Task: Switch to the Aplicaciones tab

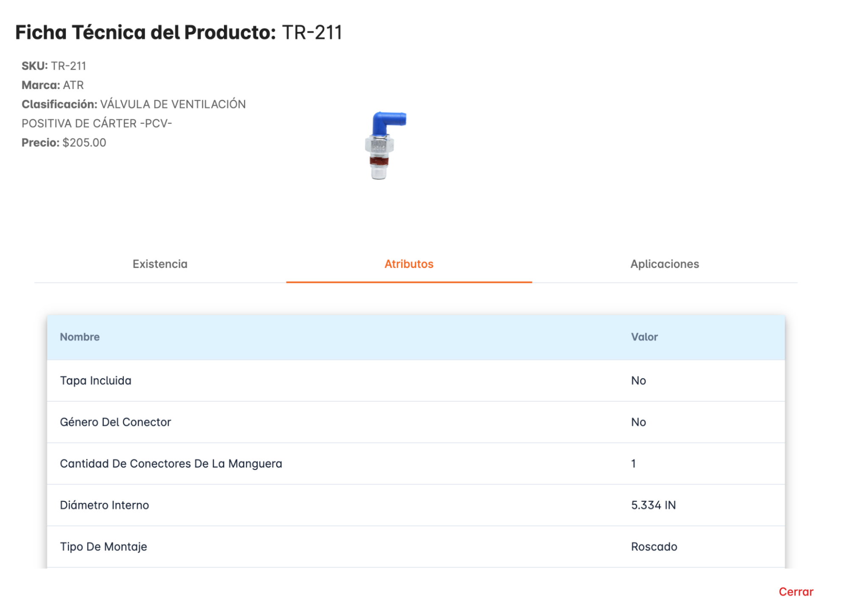Action: 664,264
